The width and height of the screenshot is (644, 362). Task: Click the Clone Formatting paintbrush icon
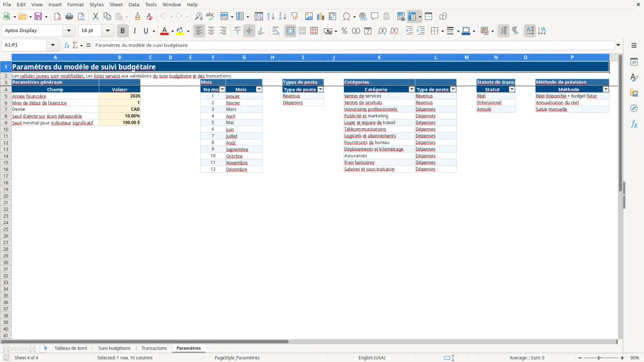[x=138, y=17]
